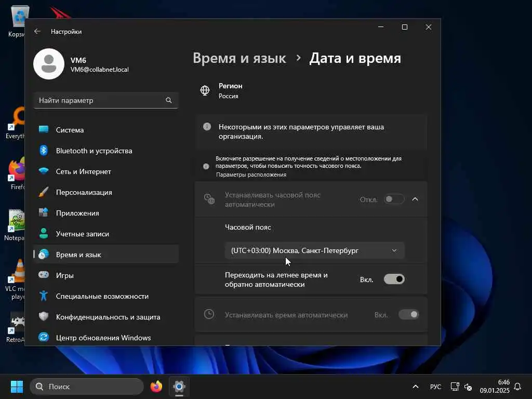Click the Учетные записи person icon

[44, 233]
